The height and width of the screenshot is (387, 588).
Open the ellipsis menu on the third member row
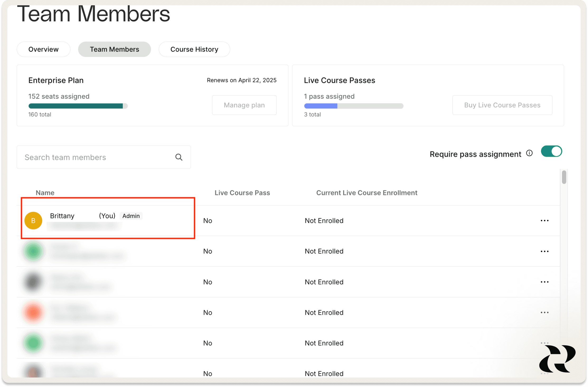click(x=545, y=282)
